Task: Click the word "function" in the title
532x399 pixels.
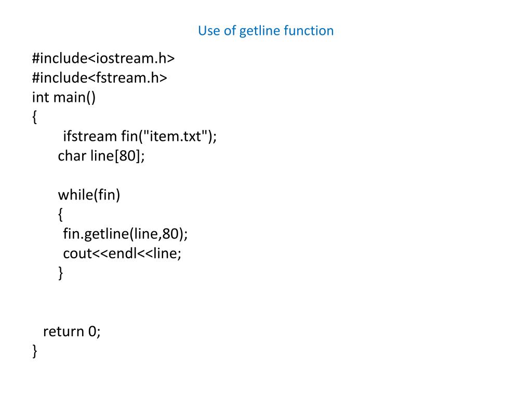Action: 309,31
